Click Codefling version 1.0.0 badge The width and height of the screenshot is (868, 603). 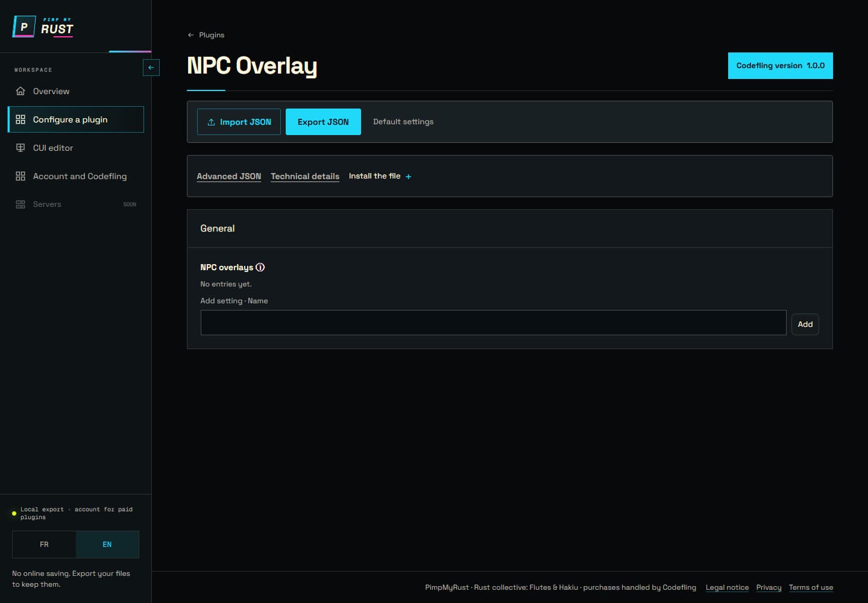[x=780, y=66]
